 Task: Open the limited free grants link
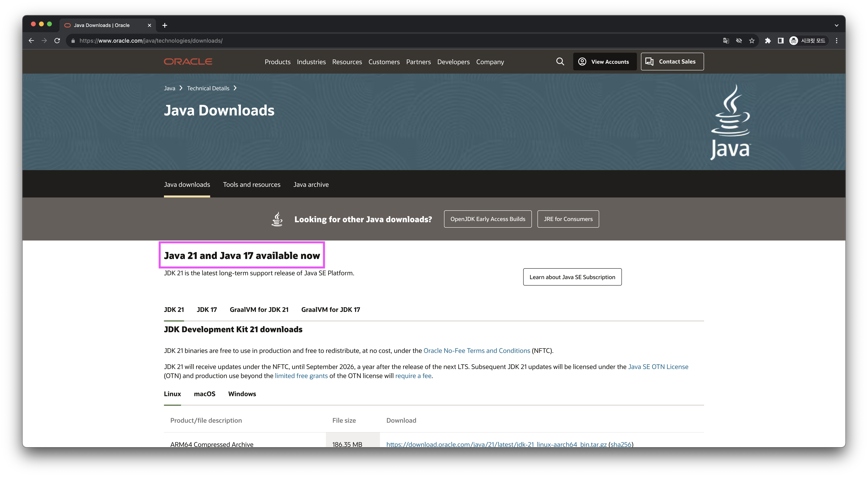pos(301,376)
